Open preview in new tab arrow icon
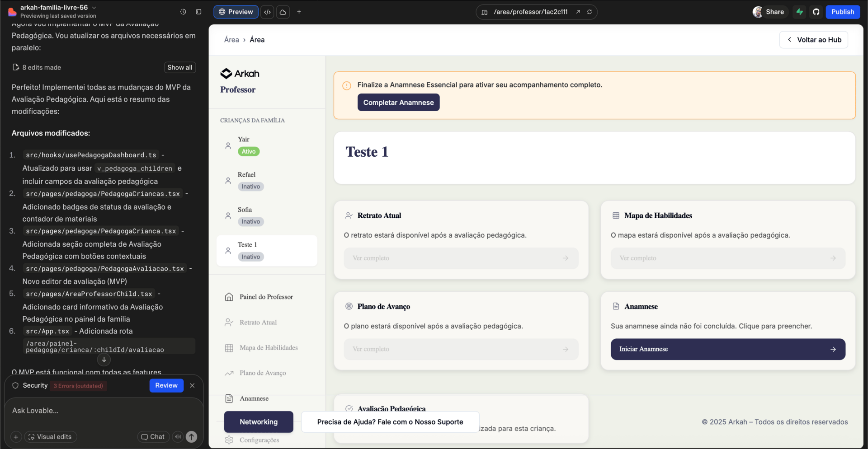The height and width of the screenshot is (449, 868). (x=578, y=12)
